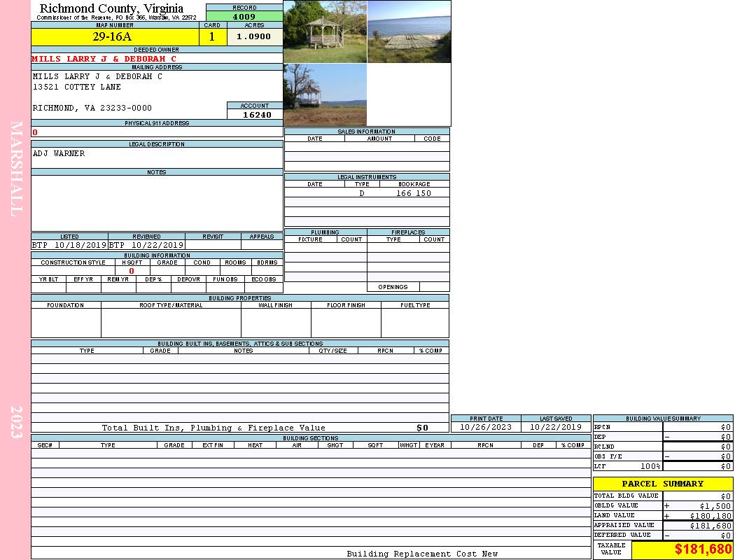Screen dimensions: 735x560
Task: Click the last saved date 10/22/2019
Action: tap(556, 427)
